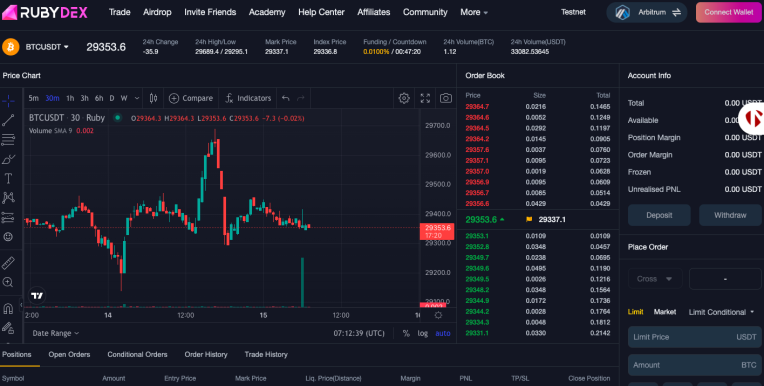Open the Fibonacci retracement tool group
Image resolution: width=764 pixels, height=386 pixels.
(x=8, y=140)
